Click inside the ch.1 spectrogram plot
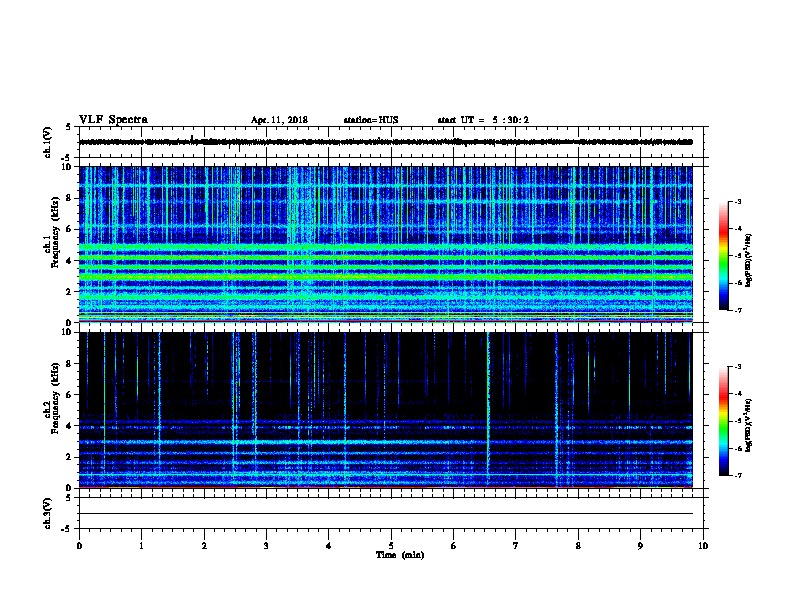792x612 pixels. pyautogui.click(x=386, y=244)
